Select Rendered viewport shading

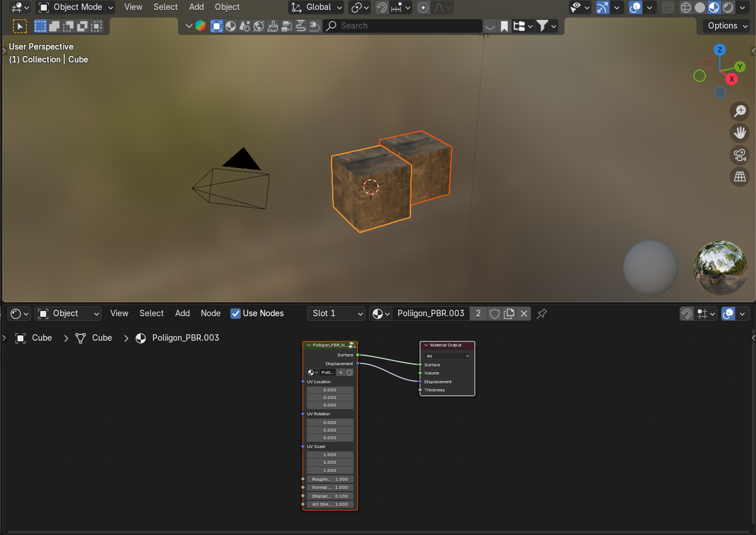[x=728, y=8]
